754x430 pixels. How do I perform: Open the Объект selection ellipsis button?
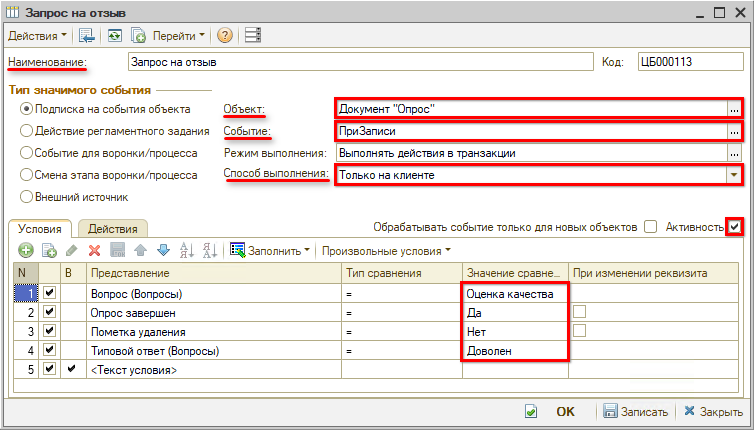tap(734, 109)
